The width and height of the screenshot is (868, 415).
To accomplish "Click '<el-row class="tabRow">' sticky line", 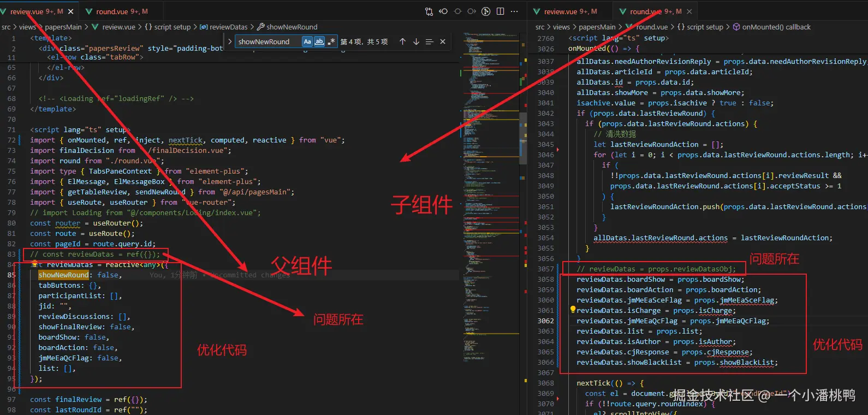I will [x=95, y=57].
